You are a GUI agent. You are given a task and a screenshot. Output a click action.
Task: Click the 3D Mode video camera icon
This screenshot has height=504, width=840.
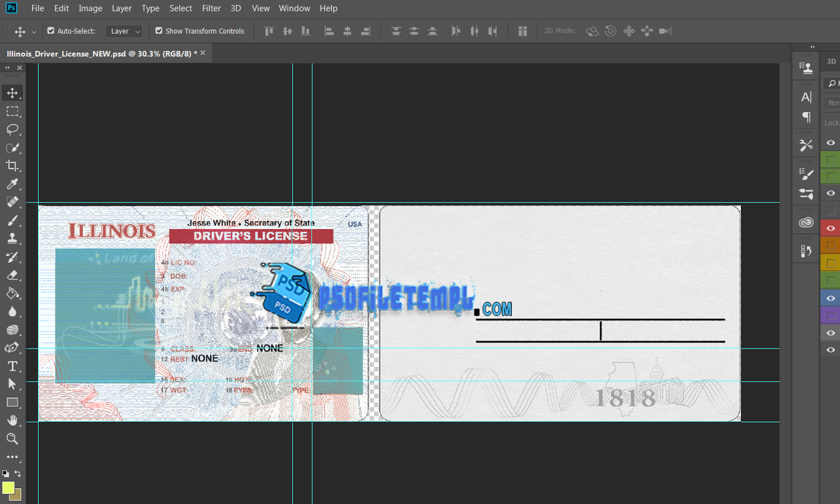pyautogui.click(x=665, y=31)
